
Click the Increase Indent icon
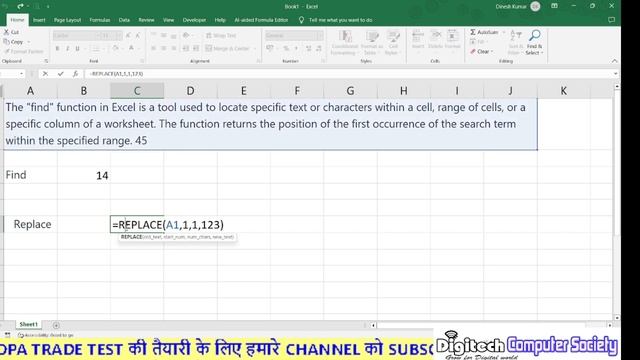[196, 49]
